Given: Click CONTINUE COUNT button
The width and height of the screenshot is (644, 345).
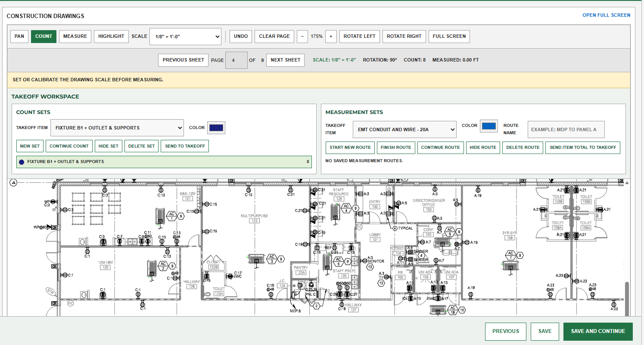Looking at the screenshot, I should 69,146.
